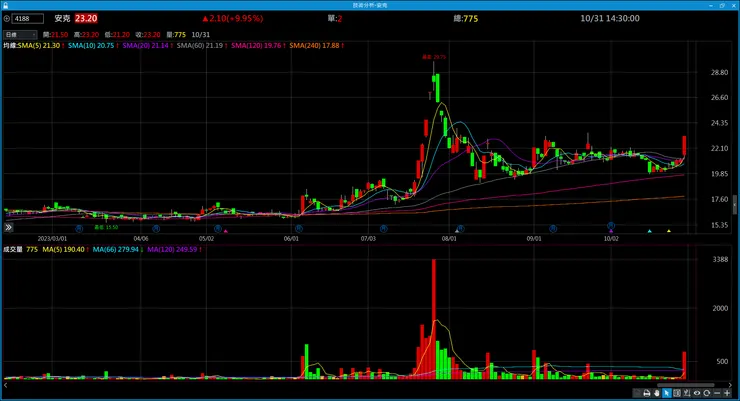Click magenta triangle marker near 05/02

click(226, 231)
